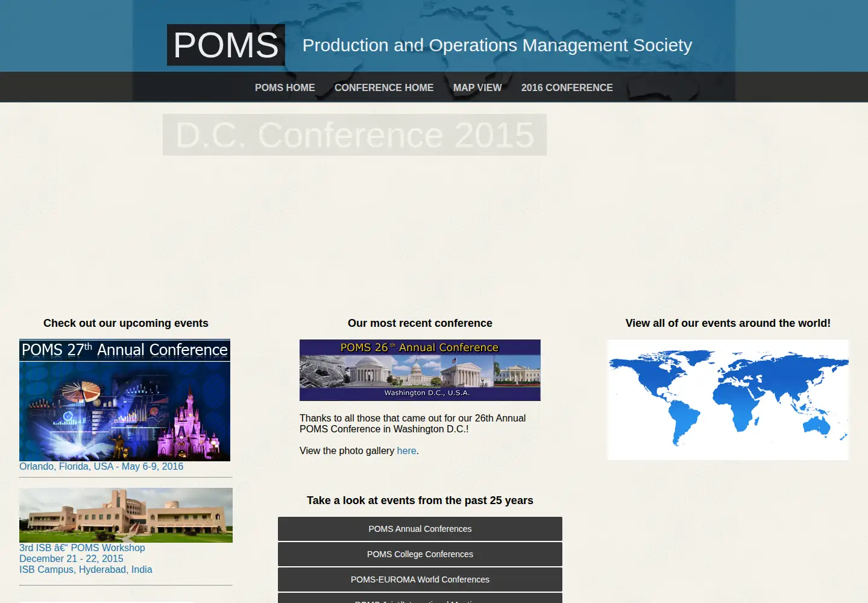Open POMS 26th Annual Conference banner

pyautogui.click(x=420, y=370)
